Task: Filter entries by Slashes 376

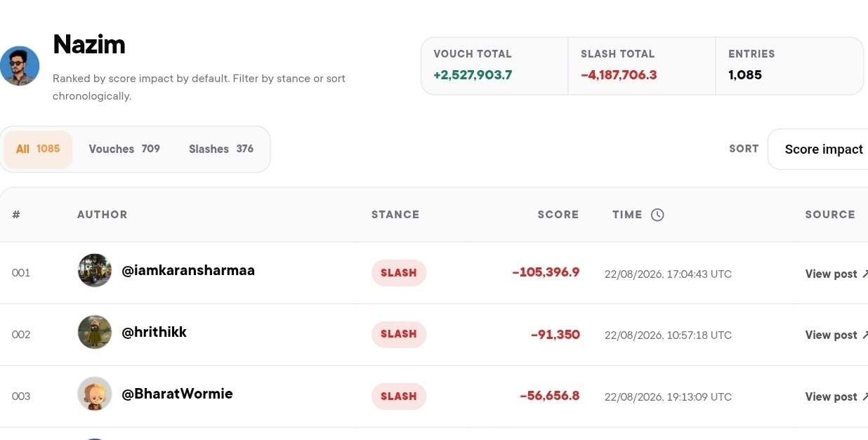Action: [221, 149]
